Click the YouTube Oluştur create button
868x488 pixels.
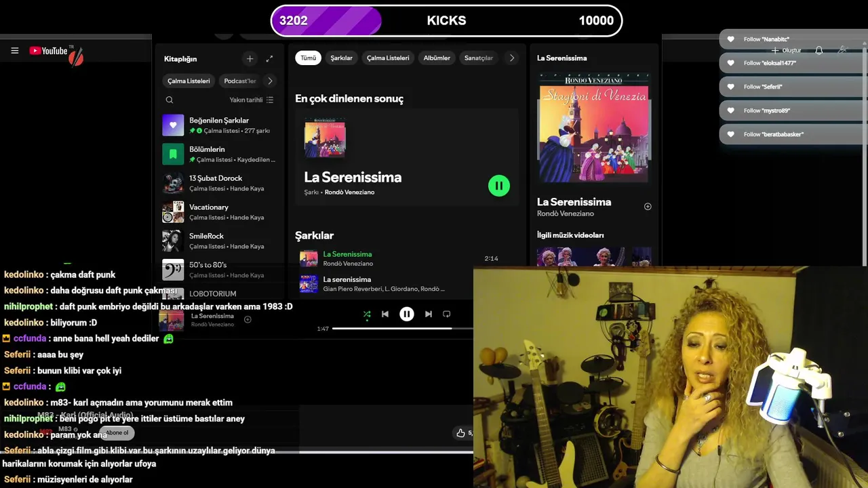pyautogui.click(x=787, y=51)
